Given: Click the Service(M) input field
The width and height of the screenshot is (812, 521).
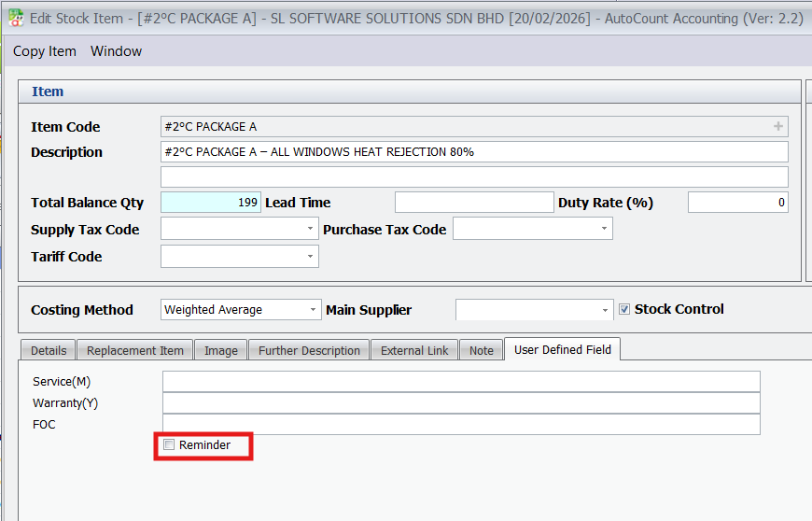Looking at the screenshot, I should coord(461,381).
